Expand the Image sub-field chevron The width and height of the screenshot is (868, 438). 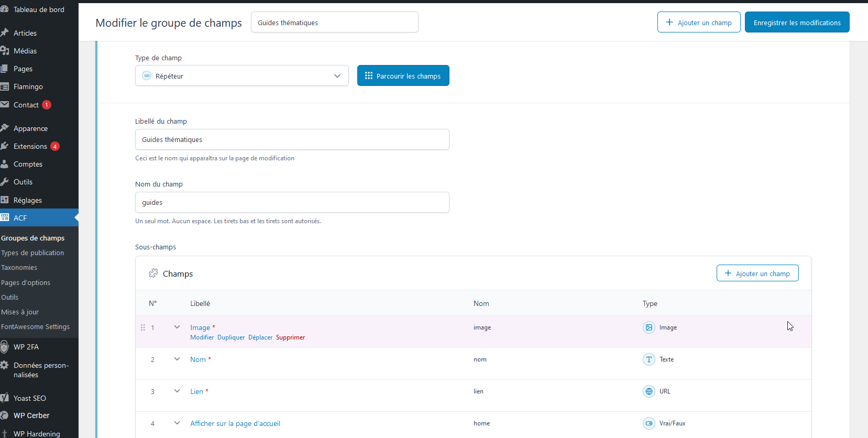pos(177,327)
